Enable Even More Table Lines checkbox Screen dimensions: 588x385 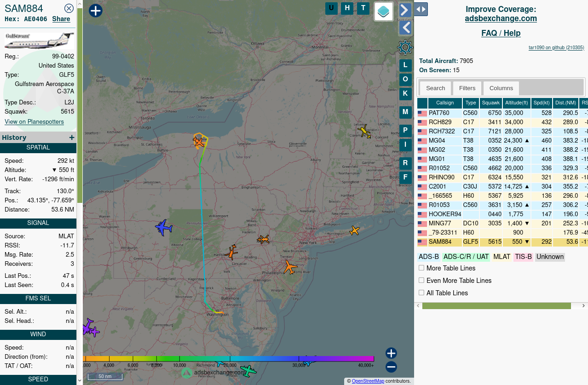coord(421,280)
